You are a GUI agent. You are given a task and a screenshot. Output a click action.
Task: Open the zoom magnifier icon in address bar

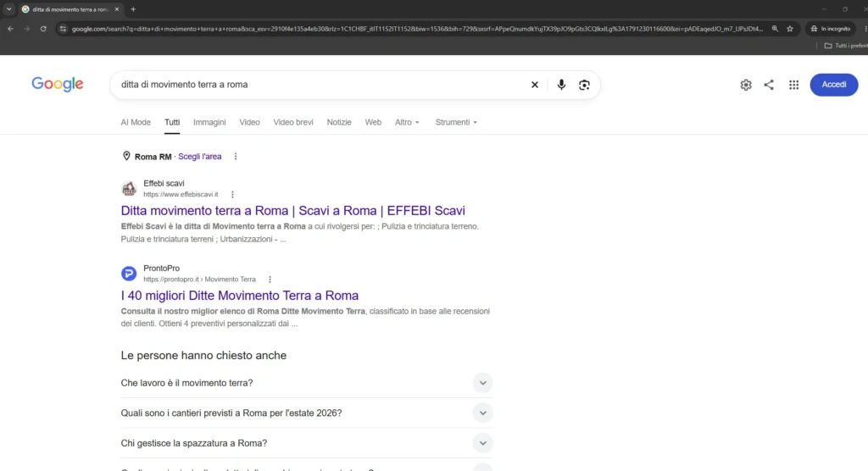coord(775,29)
